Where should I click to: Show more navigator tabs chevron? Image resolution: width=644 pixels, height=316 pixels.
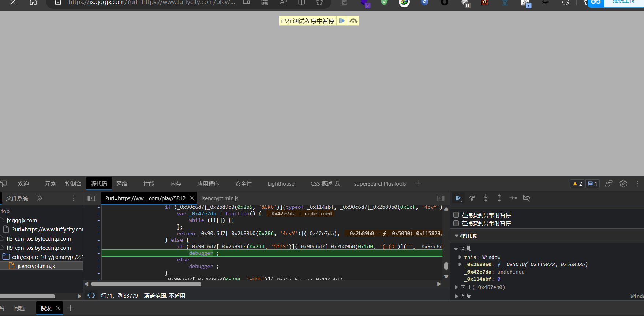pyautogui.click(x=40, y=198)
